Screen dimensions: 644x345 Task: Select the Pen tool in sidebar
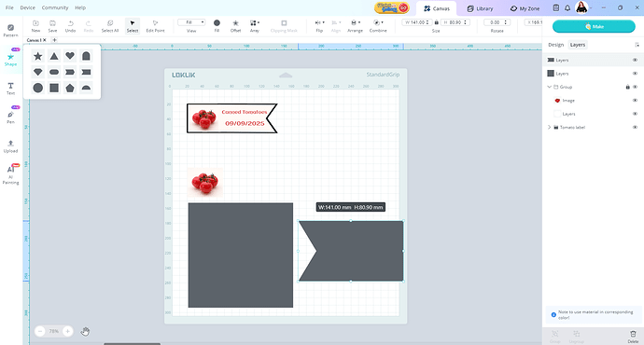10,117
